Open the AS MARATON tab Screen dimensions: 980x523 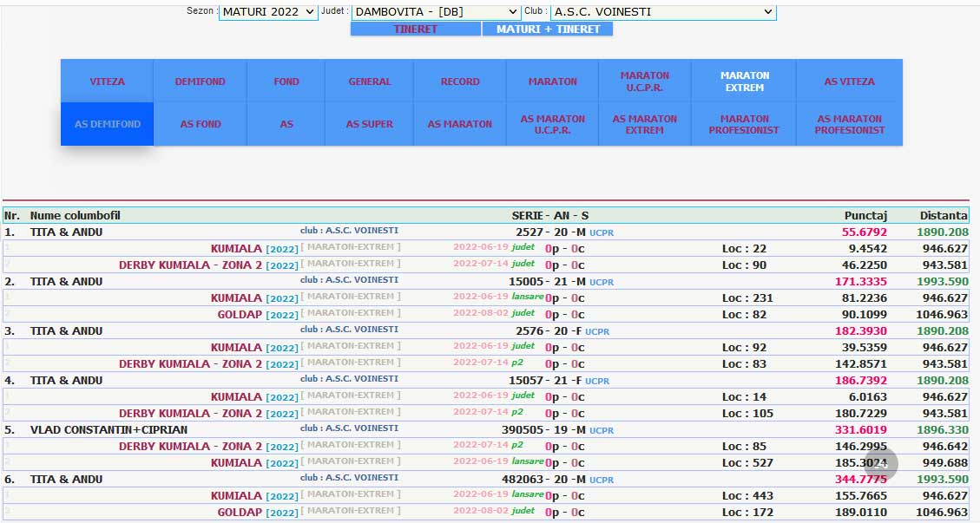460,124
